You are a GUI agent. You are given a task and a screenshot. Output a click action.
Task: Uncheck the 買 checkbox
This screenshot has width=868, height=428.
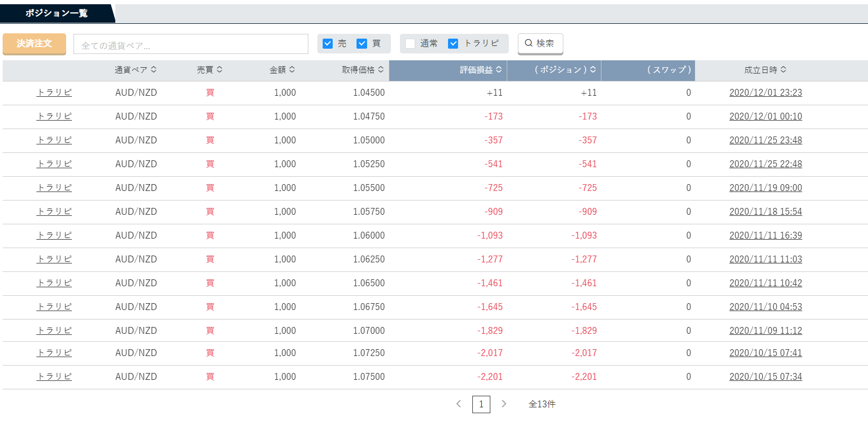click(x=362, y=43)
